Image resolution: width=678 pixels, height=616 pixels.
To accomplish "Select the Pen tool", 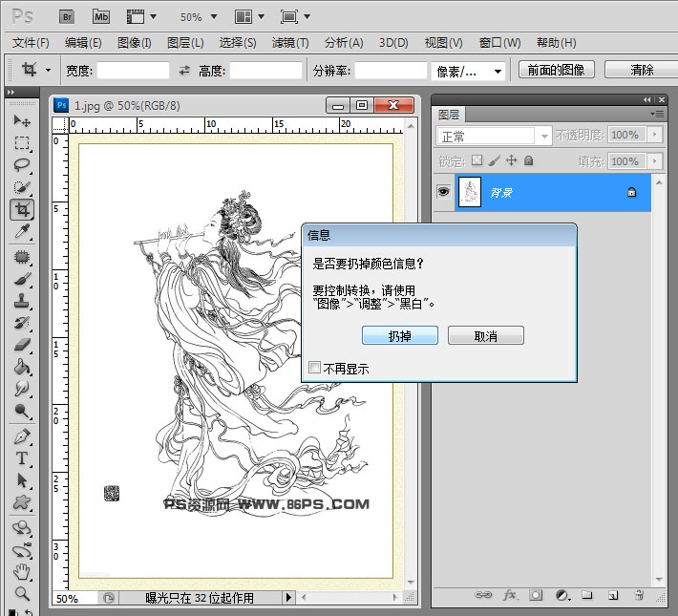I will [22, 436].
